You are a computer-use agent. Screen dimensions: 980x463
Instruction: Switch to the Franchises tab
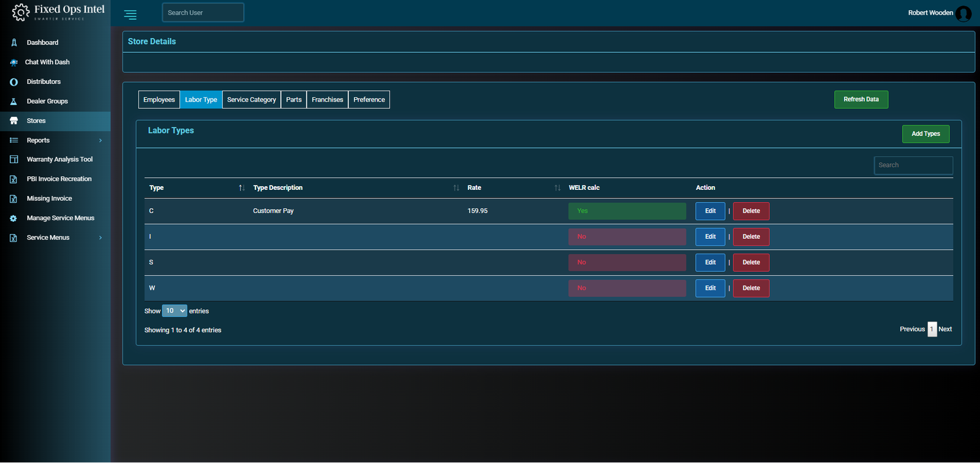pyautogui.click(x=327, y=100)
